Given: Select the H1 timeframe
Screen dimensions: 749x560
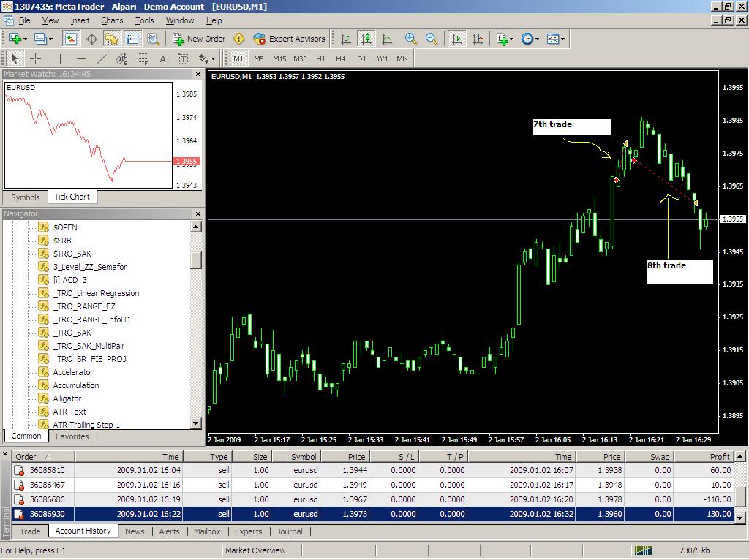Looking at the screenshot, I should 320,58.
